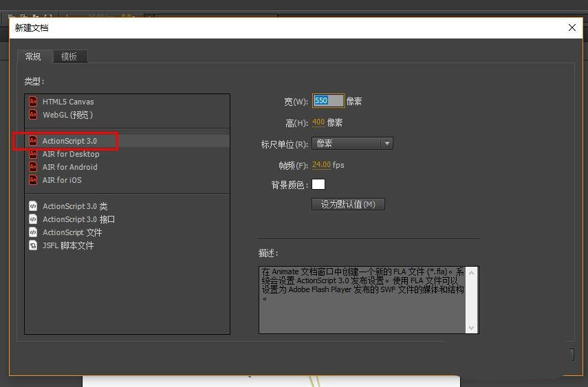Select JSFL 脚本文件 entry

coord(127,245)
